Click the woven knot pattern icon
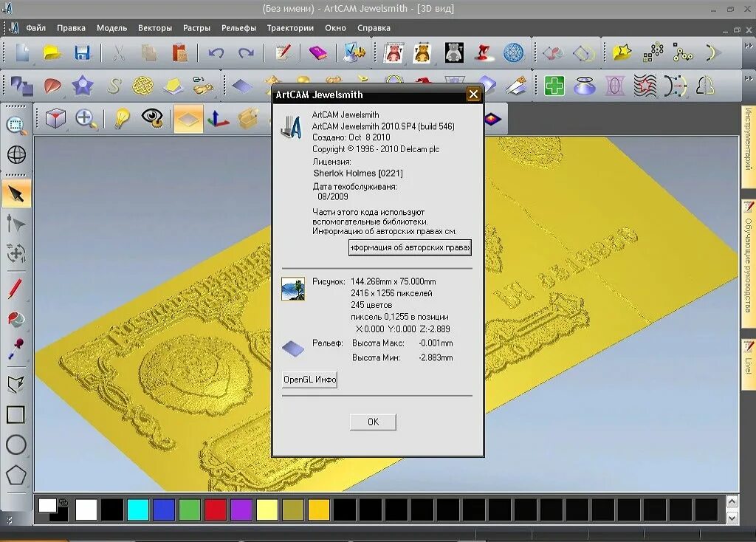The image size is (756, 542). (x=143, y=86)
